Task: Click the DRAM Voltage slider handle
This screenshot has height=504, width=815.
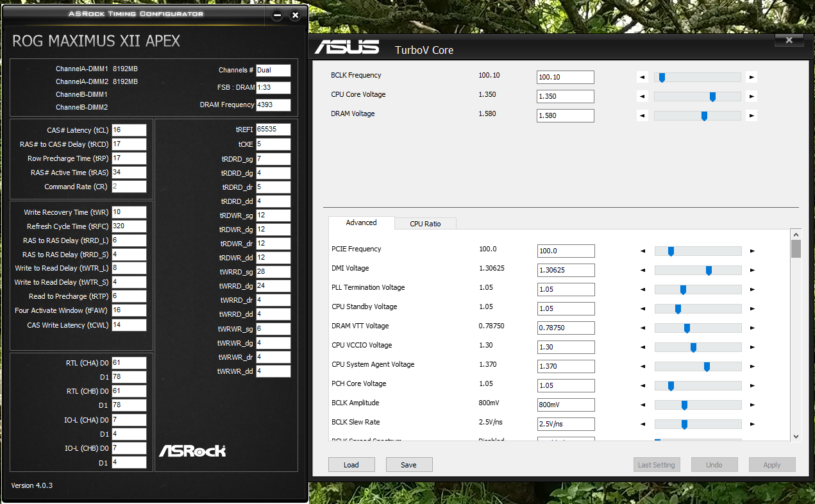Action: pos(704,116)
